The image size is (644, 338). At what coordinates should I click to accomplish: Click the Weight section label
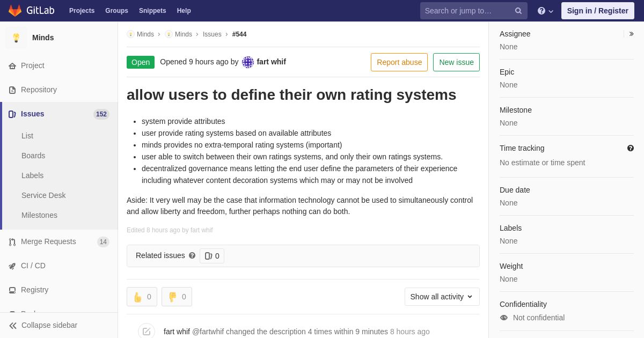coord(511,266)
